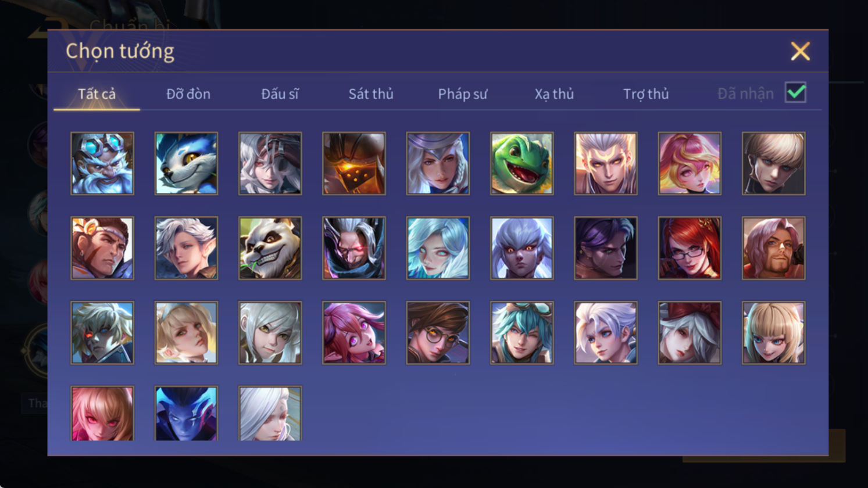This screenshot has width=868, height=488.
Task: Select the dark armored helmet hero
Action: [354, 163]
